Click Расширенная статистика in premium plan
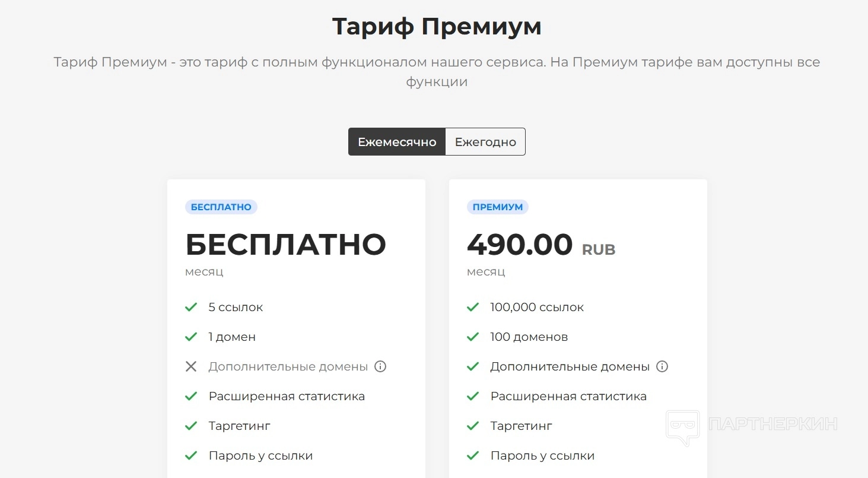This screenshot has width=868, height=478. coord(568,396)
